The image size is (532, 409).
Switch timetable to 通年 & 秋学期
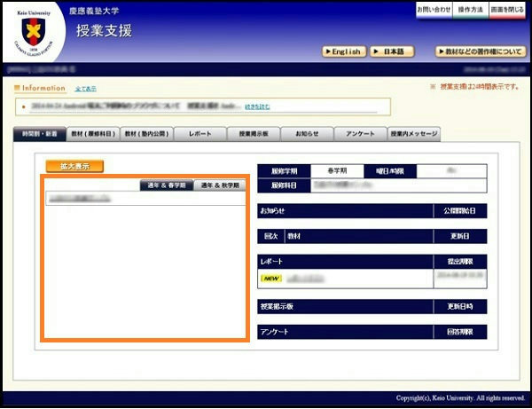click(x=219, y=185)
